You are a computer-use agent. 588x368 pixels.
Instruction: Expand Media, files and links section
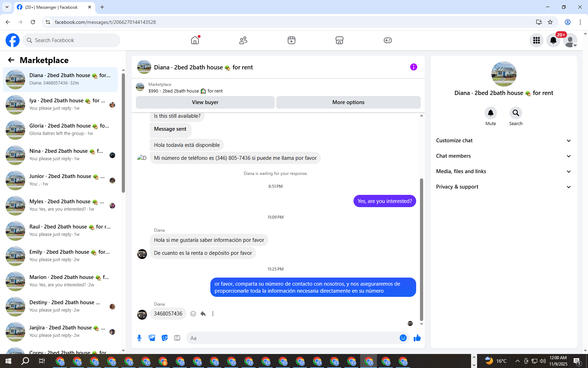coord(504,171)
